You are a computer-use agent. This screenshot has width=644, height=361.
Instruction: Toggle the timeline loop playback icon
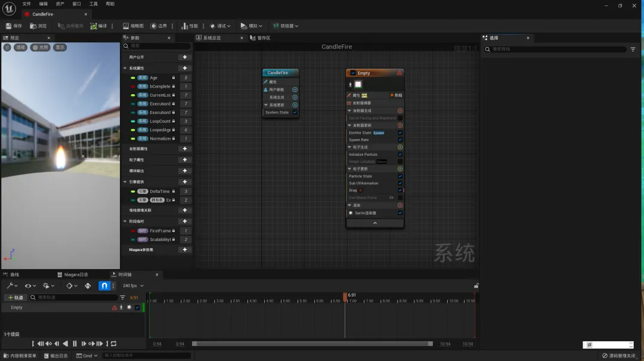point(113,344)
